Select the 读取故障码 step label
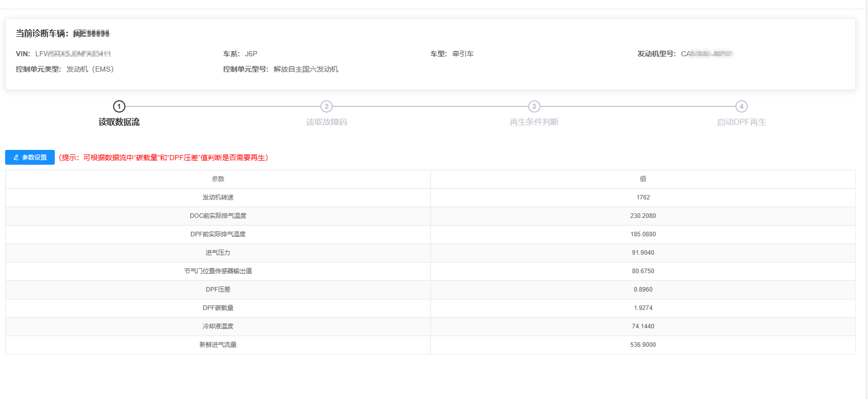 pyautogui.click(x=327, y=122)
